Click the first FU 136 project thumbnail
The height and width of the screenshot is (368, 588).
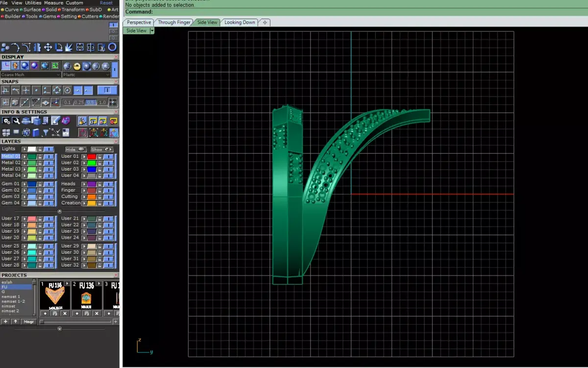point(55,295)
